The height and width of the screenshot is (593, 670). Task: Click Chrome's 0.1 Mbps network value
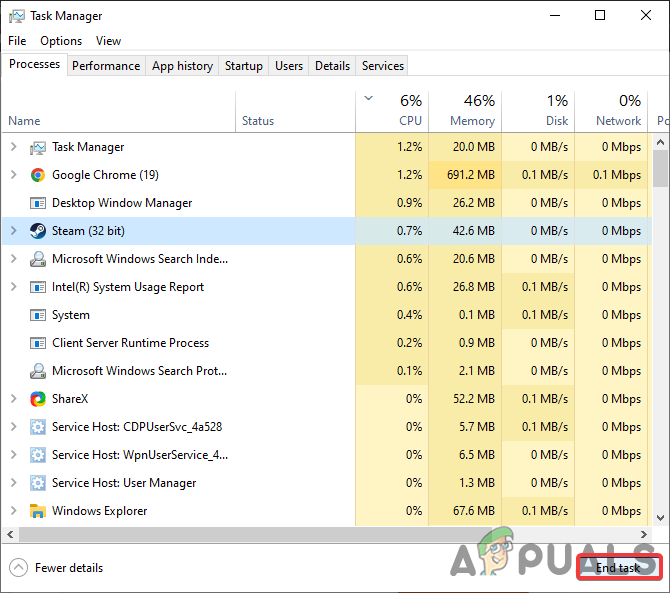coord(617,175)
